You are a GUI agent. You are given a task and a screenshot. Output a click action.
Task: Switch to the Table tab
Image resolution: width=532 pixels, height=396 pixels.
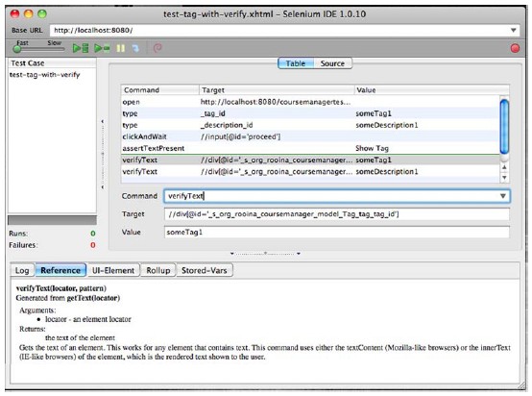coord(295,63)
